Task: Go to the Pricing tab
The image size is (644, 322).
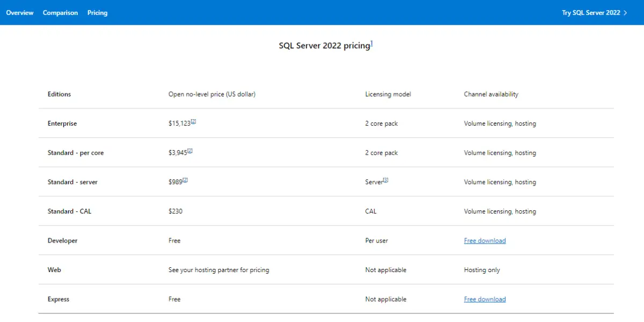Action: 97,13
